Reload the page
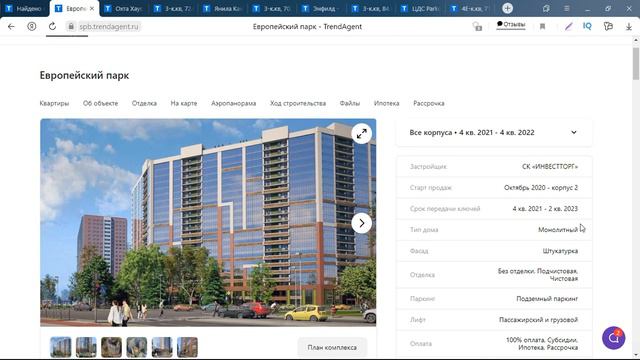Viewport: 640px width, 360px height. pos(52,27)
